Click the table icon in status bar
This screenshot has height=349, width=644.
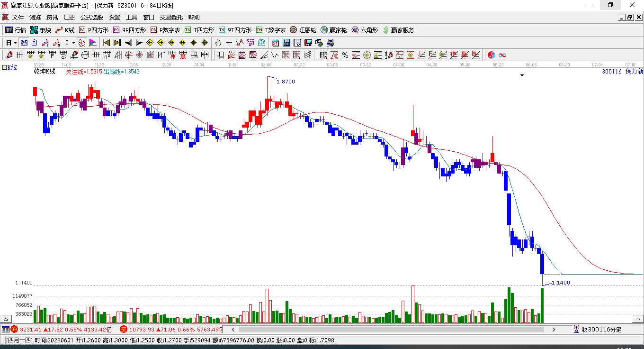click(5, 330)
